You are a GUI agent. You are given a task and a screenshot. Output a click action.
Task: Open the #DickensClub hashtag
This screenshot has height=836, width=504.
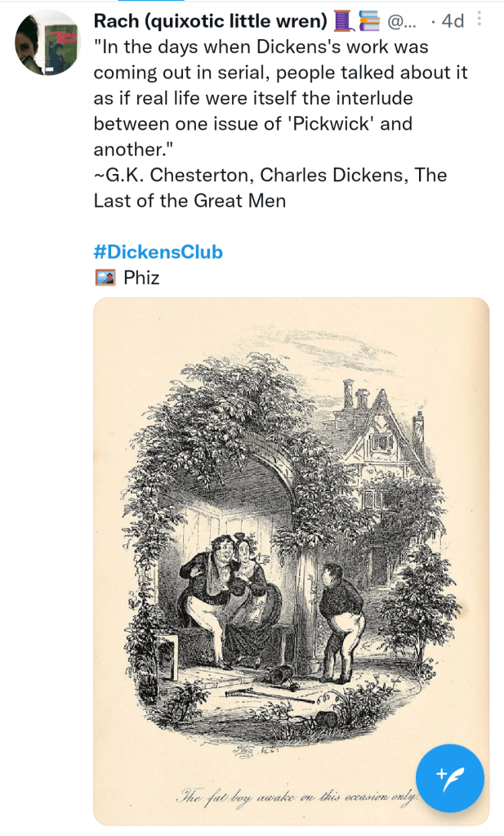(x=158, y=252)
